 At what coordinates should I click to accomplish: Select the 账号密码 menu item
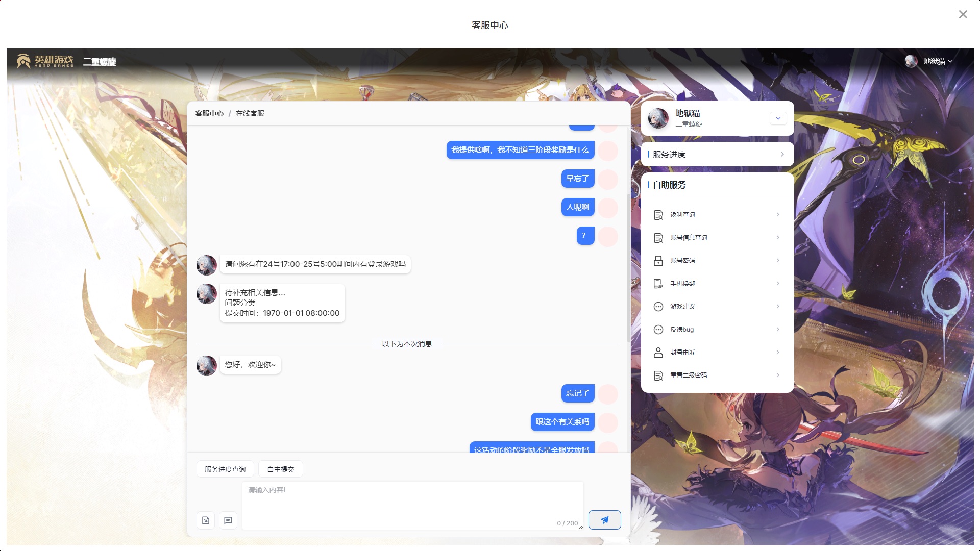click(x=717, y=261)
